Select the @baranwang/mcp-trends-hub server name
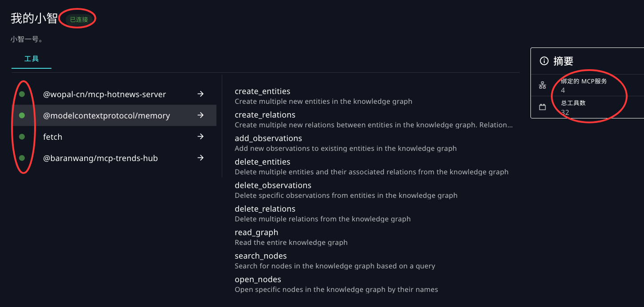This screenshot has width=644, height=307. coord(100,158)
